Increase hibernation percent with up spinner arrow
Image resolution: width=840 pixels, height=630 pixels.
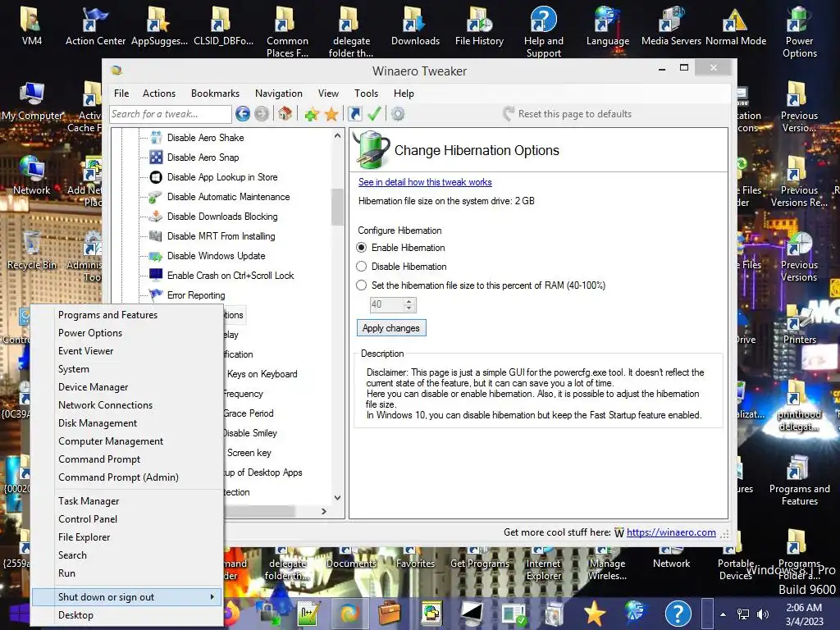tap(409, 302)
